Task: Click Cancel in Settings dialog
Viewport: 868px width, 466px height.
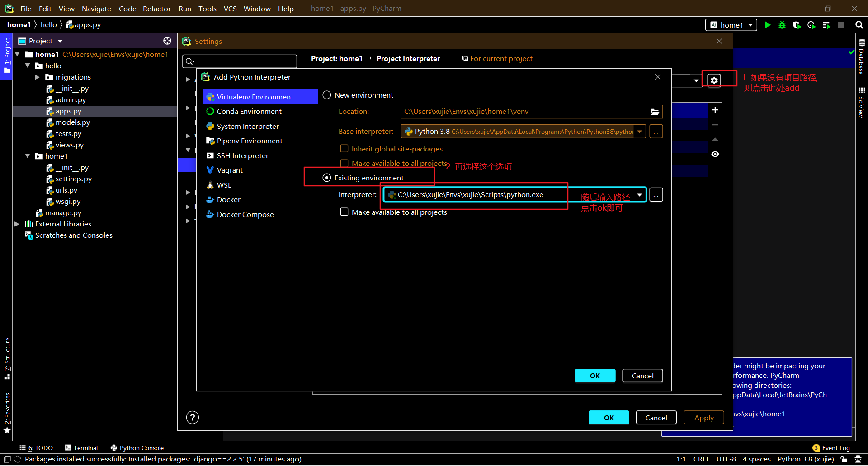Action: [656, 418]
